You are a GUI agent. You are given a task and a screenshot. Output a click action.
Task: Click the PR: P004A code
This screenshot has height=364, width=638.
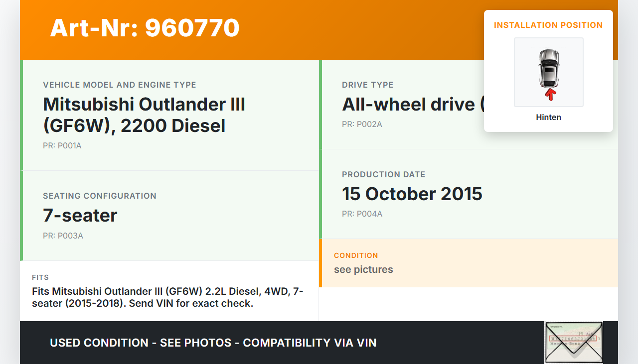pyautogui.click(x=362, y=214)
